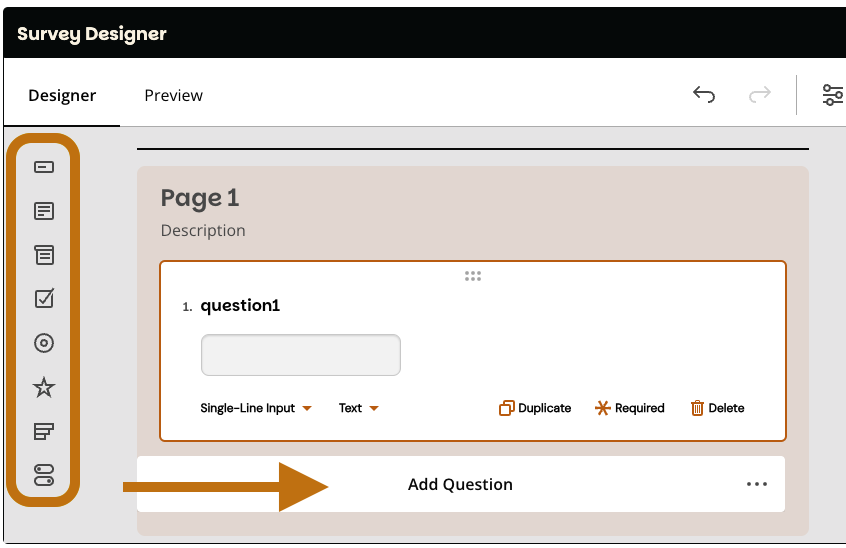Toggle Required on question1
The width and height of the screenshot is (846, 548).
[x=629, y=408]
